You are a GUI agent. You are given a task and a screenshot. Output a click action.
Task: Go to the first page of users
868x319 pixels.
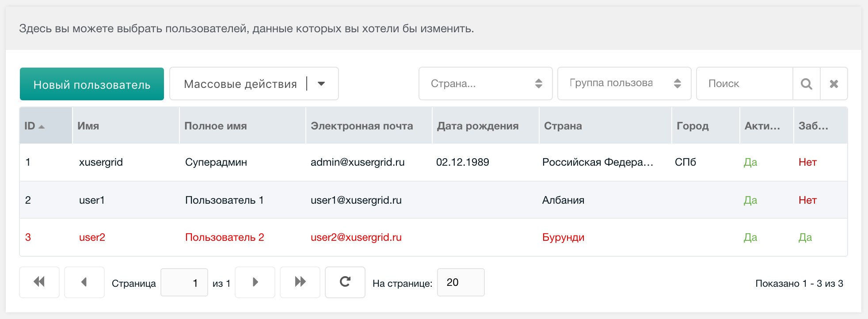coord(39,282)
